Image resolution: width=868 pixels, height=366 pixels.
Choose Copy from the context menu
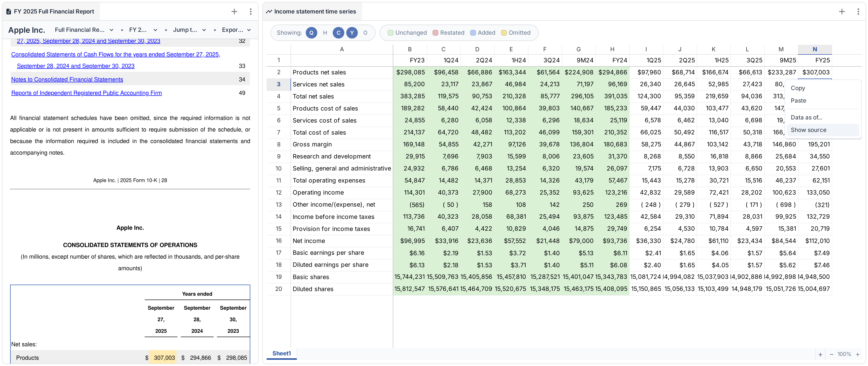click(822, 88)
